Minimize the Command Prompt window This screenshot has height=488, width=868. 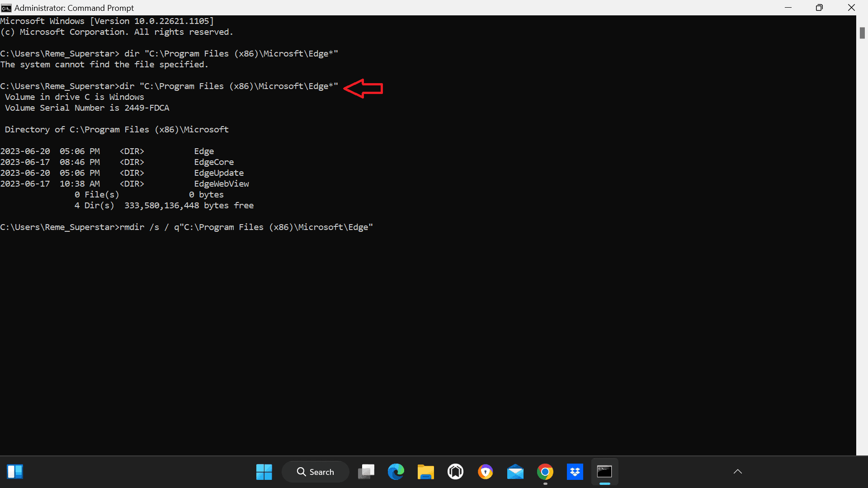point(788,8)
